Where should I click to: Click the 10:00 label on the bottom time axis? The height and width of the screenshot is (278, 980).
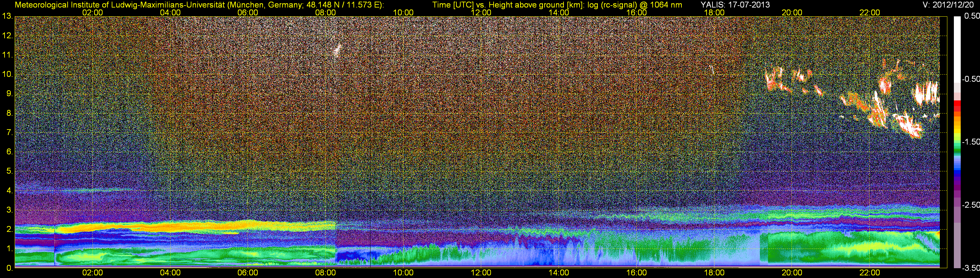[403, 273]
